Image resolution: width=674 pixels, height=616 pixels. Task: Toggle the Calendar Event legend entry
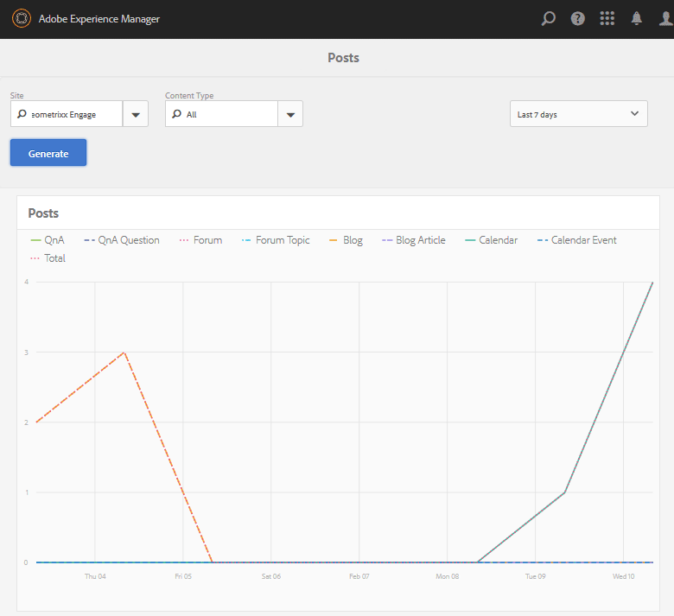pyautogui.click(x=577, y=240)
